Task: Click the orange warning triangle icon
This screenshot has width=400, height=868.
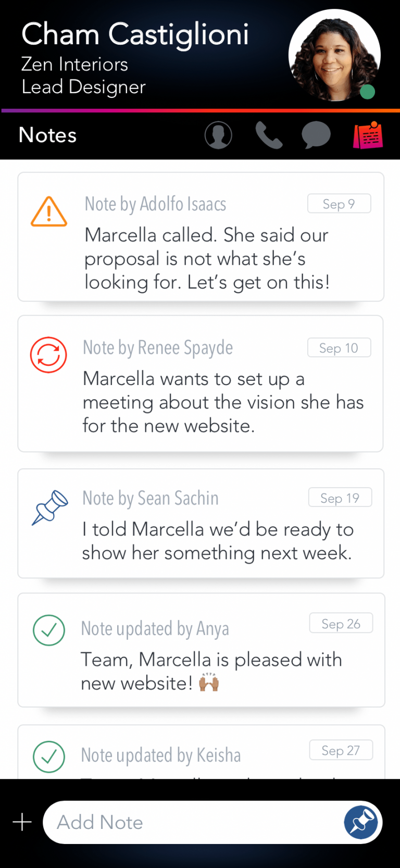Action: [x=49, y=212]
